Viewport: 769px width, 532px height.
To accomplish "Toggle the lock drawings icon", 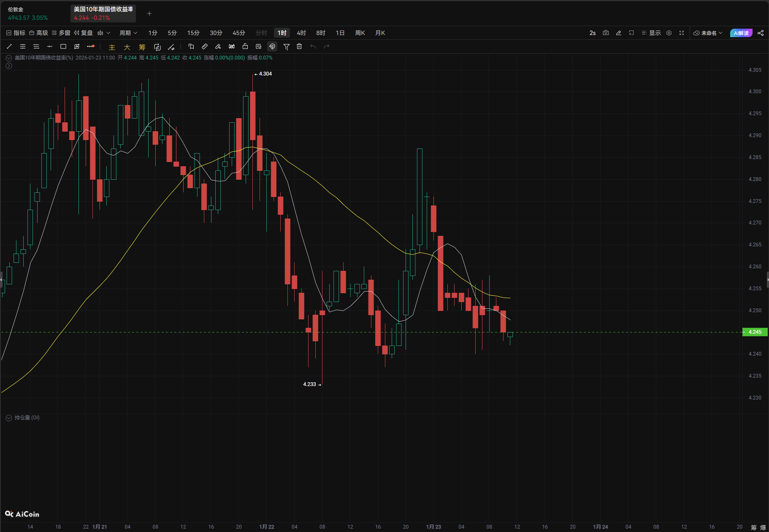I will [245, 46].
